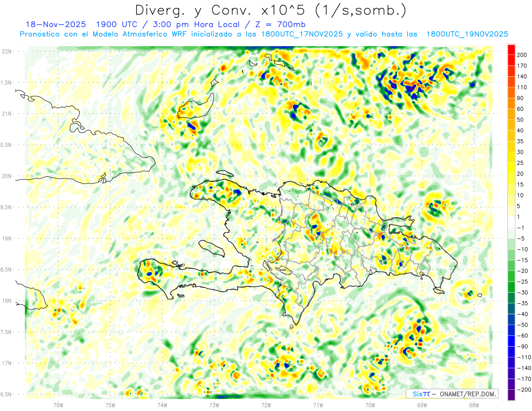Click the "1.5N" latitude axis label
532x411 pixels.
[7, 82]
